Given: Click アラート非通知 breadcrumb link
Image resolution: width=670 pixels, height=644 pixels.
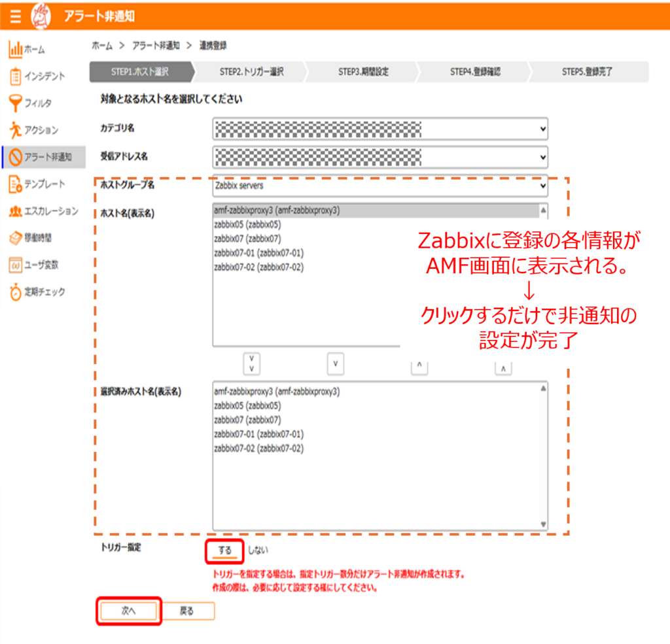Looking at the screenshot, I should (x=156, y=45).
